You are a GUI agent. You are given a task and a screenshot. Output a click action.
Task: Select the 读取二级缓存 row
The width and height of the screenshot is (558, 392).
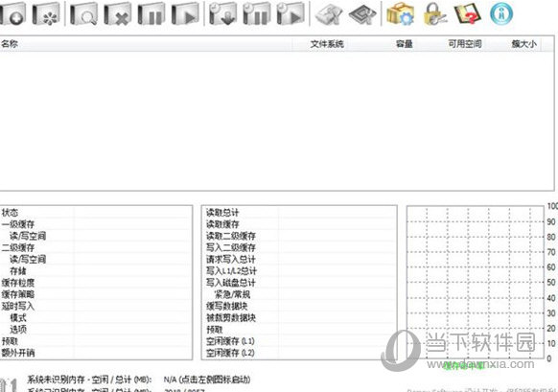[x=300, y=236]
